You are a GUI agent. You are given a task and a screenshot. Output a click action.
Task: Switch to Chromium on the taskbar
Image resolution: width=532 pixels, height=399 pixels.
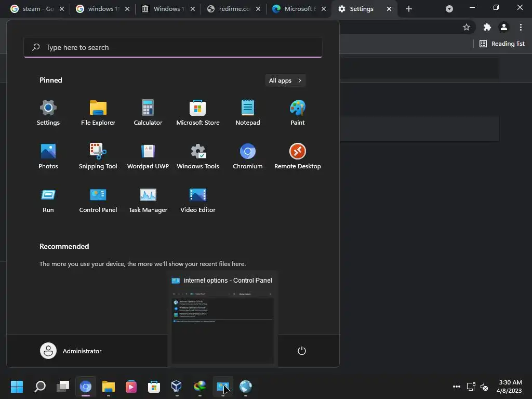click(86, 387)
